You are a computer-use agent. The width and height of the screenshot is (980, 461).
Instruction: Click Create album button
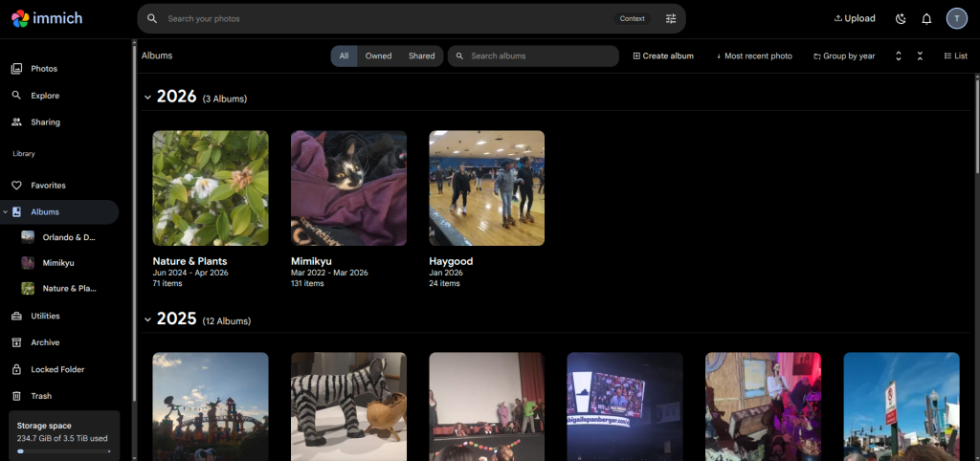(x=663, y=56)
